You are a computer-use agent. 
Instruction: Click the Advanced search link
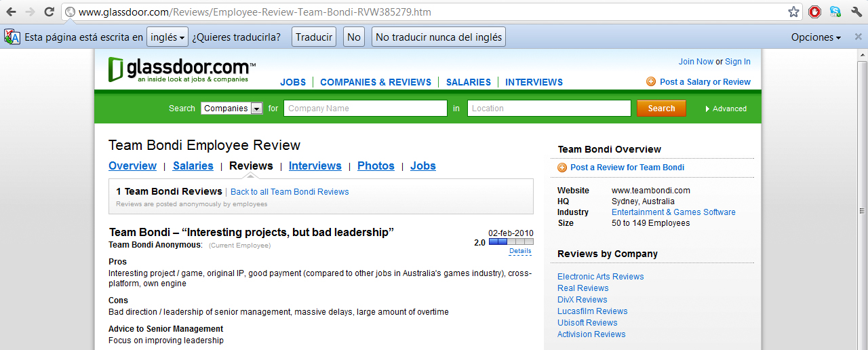point(730,109)
